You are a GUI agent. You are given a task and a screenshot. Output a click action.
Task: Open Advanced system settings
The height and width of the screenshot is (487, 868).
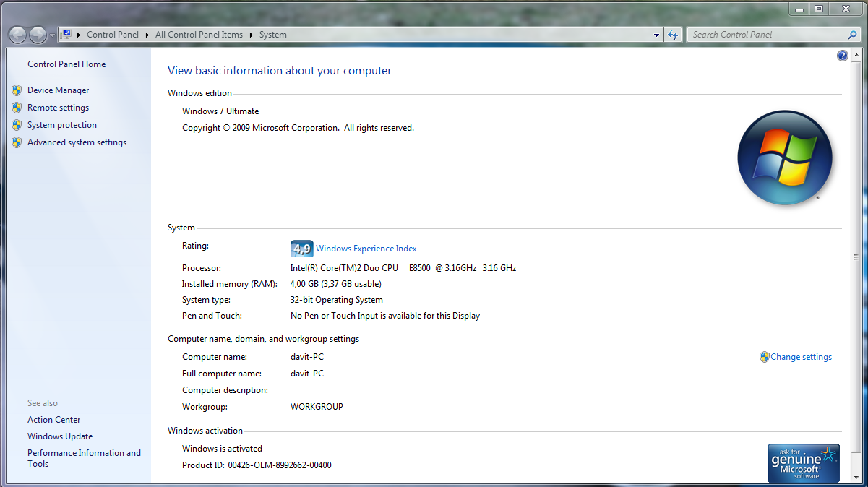click(x=77, y=142)
